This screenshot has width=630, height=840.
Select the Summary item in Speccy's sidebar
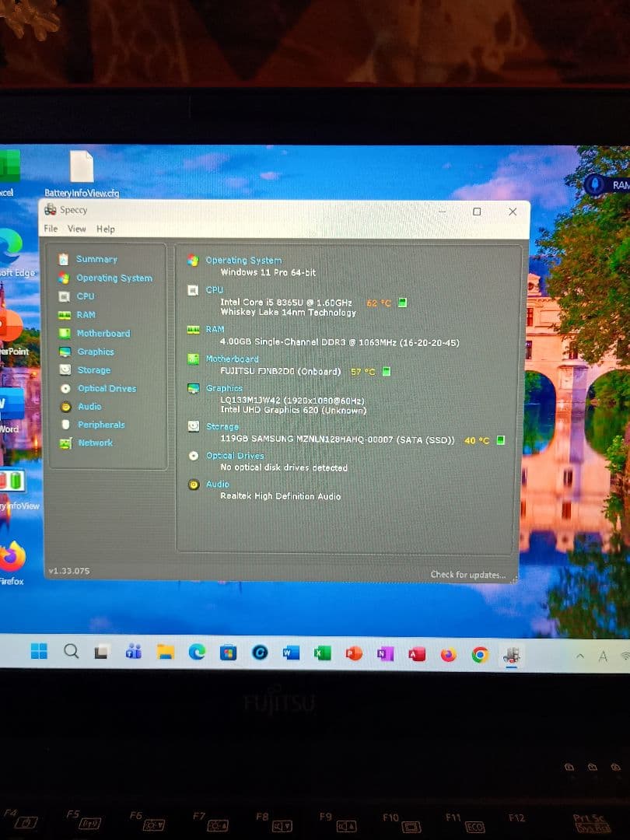[x=96, y=259]
